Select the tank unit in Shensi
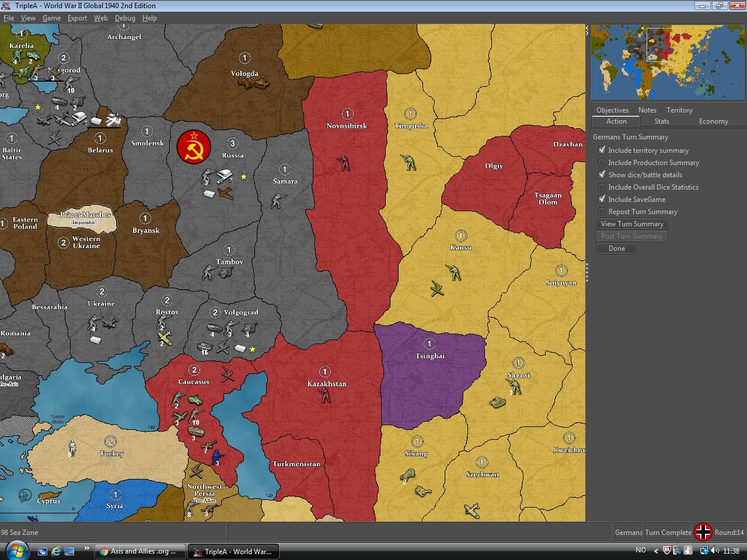 497,402
